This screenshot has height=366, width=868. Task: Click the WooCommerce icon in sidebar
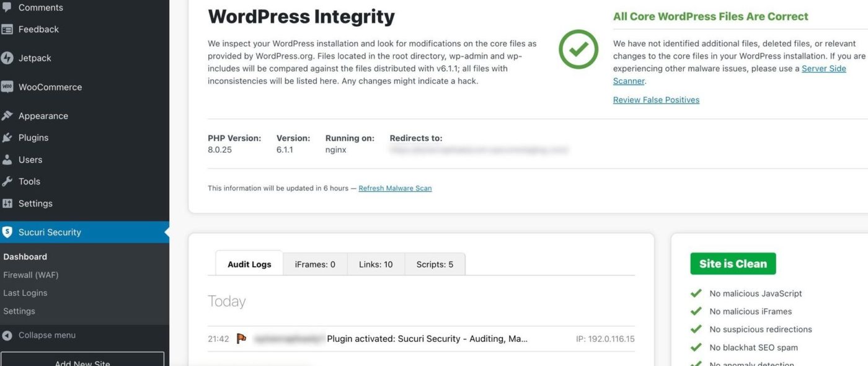point(7,87)
